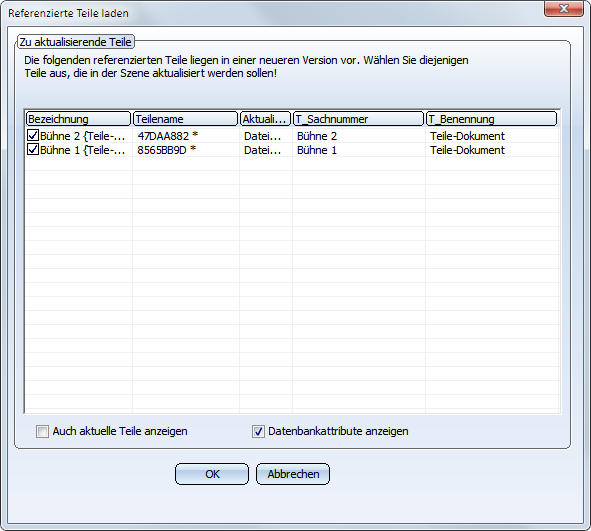This screenshot has height=531, width=591.
Task: Uncheck the Bühne 2 row checkbox
Action: [33, 135]
